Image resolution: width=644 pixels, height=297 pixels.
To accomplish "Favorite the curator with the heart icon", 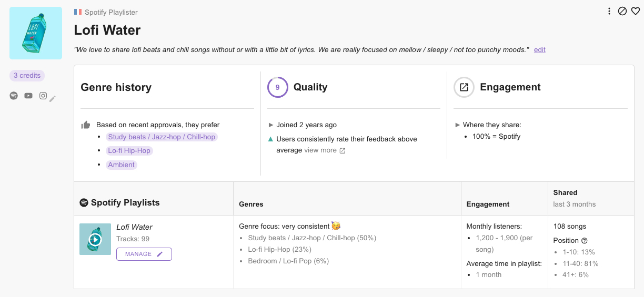I will [635, 11].
